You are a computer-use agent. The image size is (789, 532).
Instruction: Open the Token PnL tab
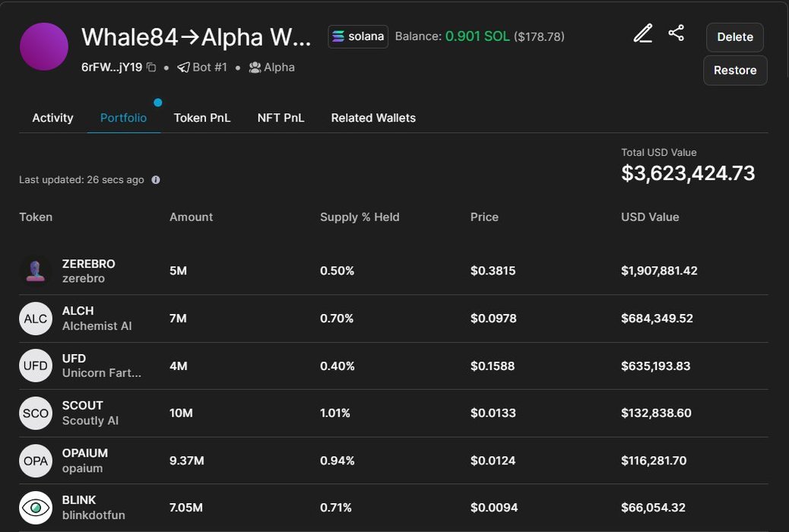click(x=201, y=118)
